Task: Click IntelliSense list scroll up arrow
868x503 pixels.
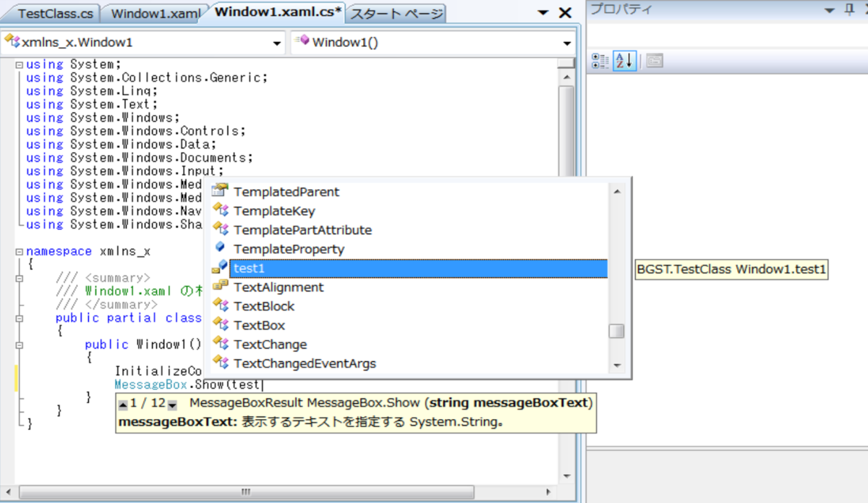Action: (616, 191)
